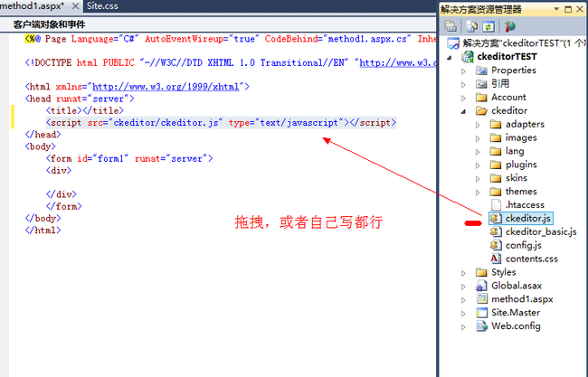
Task: Click the lang folder icon
Action: click(496, 151)
